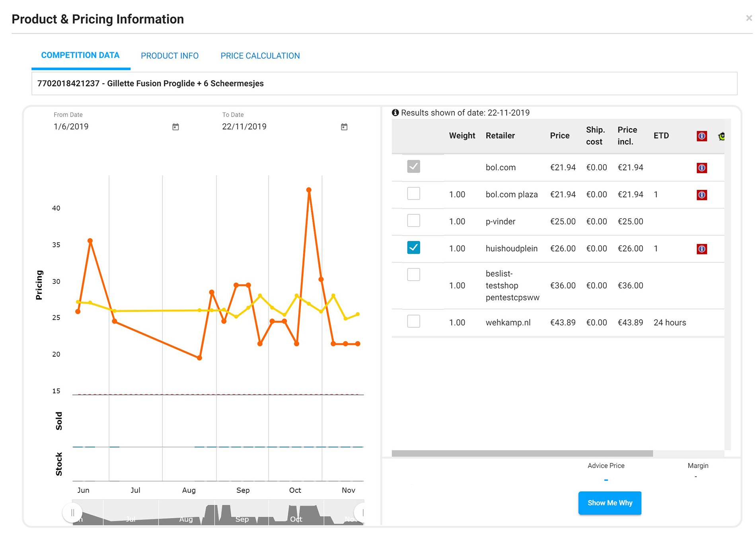Click the info icon in huishoudplein row
Image resolution: width=756 pixels, height=541 pixels.
[x=702, y=249]
